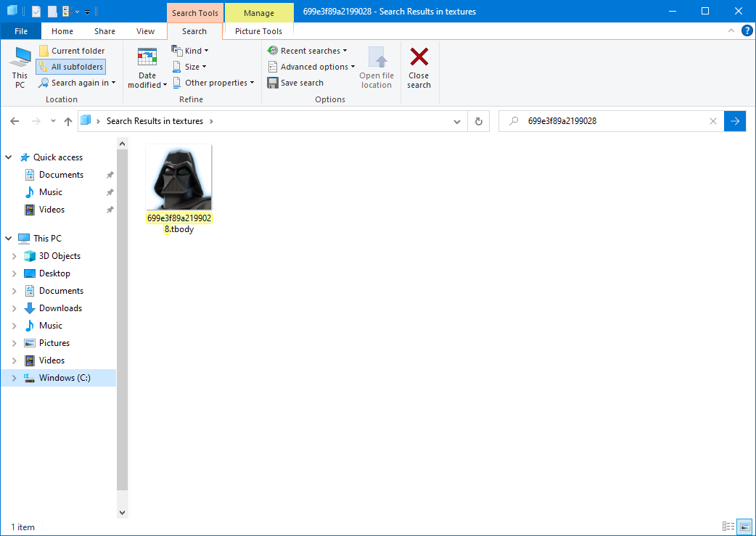Open Downloads folder

[x=60, y=308]
